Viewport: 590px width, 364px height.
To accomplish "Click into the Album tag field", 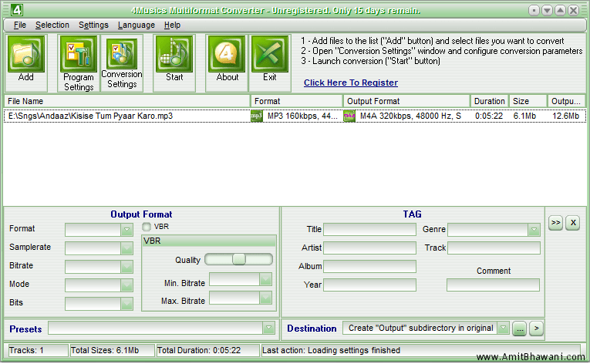I will 370,266.
